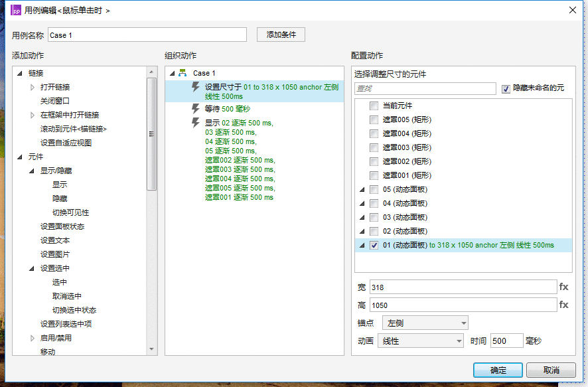Select the 关闭窗口 action
Screen dimensions: 588x387
click(54, 101)
